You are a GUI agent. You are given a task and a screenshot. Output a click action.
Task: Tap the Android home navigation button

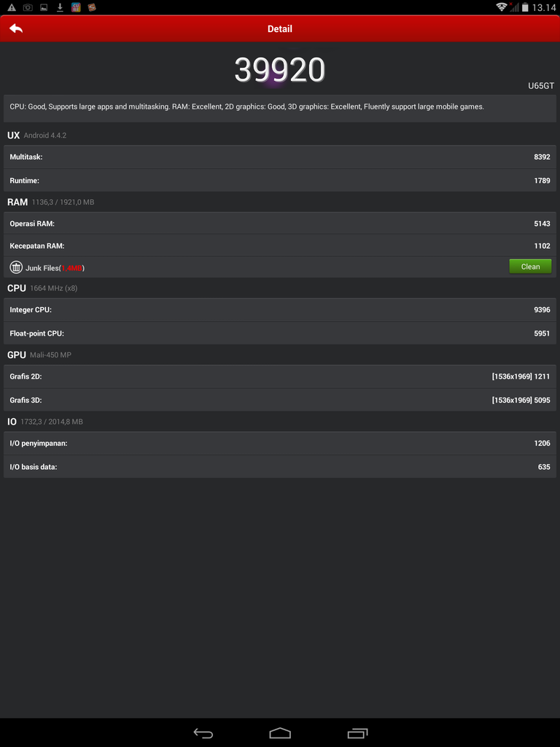280,732
